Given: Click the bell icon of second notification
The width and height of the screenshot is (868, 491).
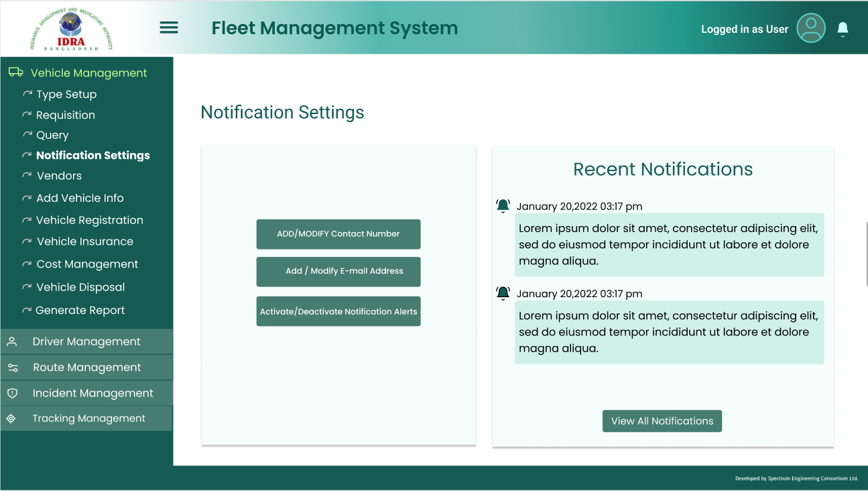Looking at the screenshot, I should [x=503, y=293].
